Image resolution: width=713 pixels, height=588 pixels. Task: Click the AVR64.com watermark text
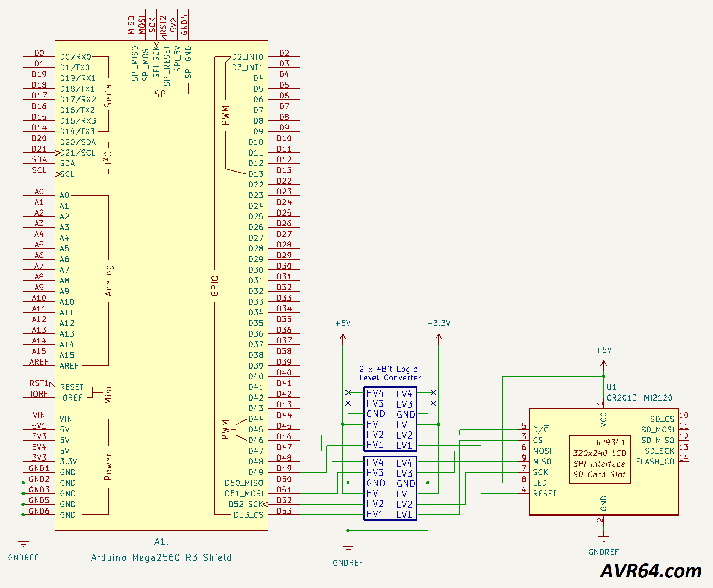[651, 571]
